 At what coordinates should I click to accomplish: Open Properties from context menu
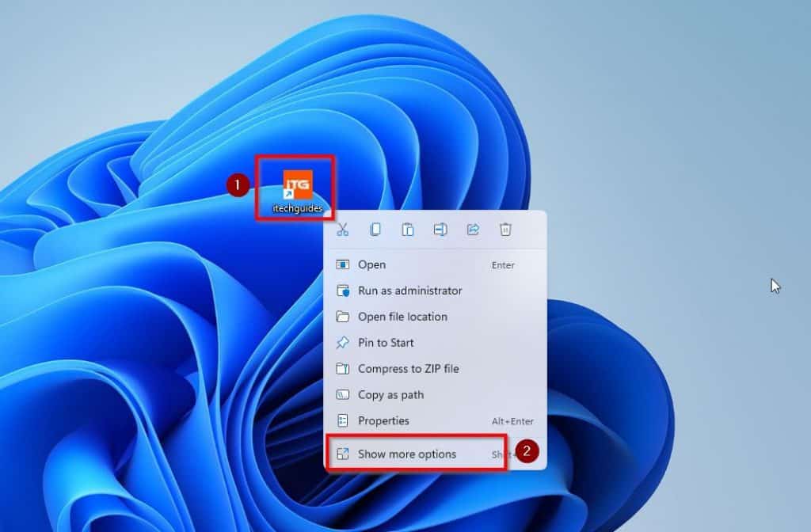pyautogui.click(x=435, y=420)
